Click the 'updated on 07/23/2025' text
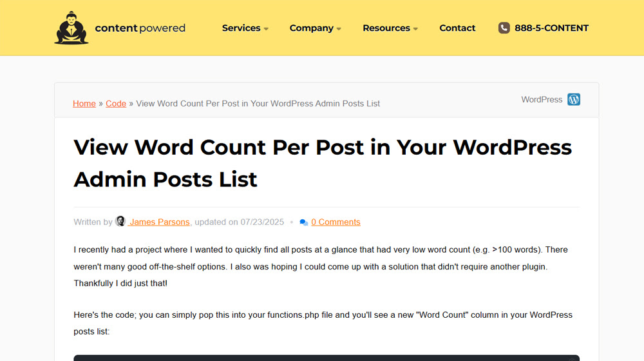 tap(239, 222)
